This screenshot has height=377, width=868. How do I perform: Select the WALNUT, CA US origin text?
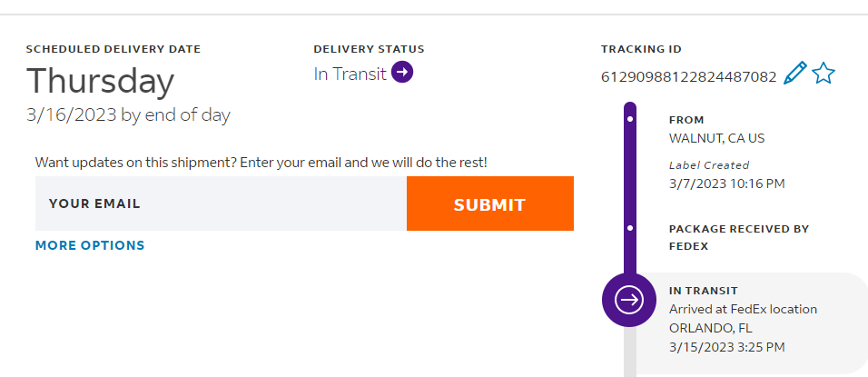[717, 138]
